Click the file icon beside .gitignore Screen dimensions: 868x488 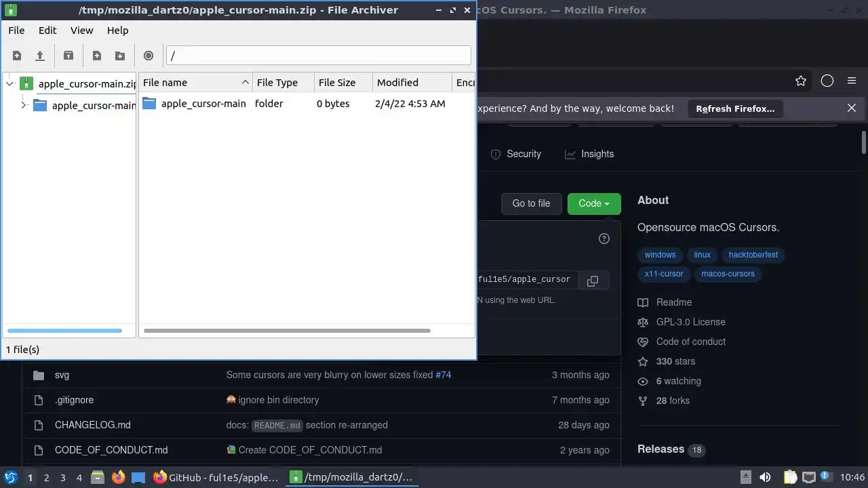(39, 400)
